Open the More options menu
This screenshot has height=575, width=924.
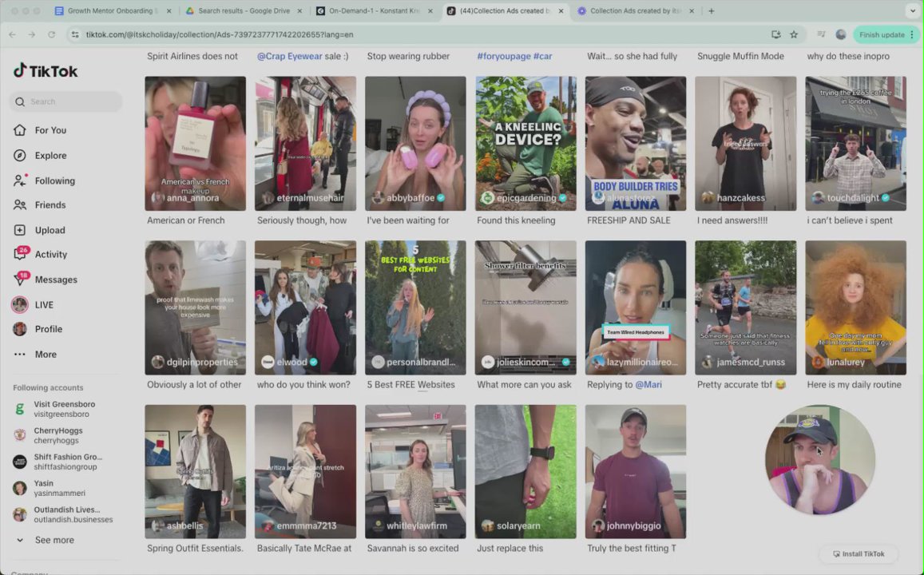[x=46, y=355]
